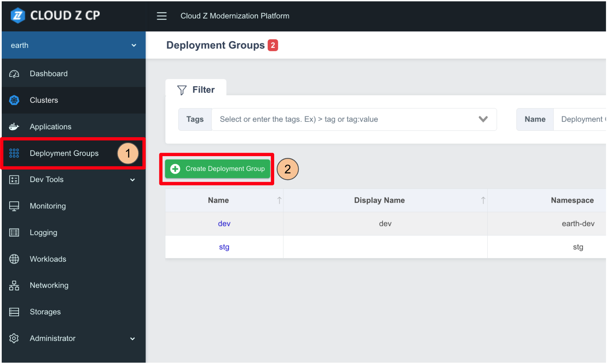Open Clusters in the sidebar
607x364 pixels.
(x=73, y=100)
